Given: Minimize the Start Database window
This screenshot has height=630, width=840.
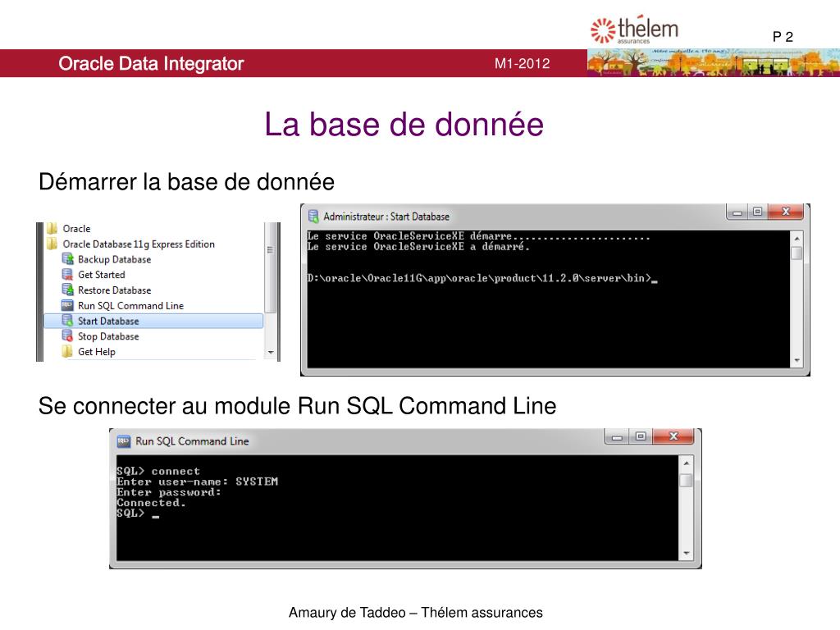Looking at the screenshot, I should coord(737,212).
